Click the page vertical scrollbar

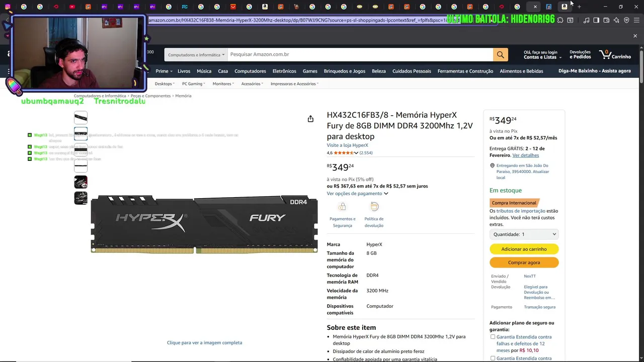(x=641, y=65)
